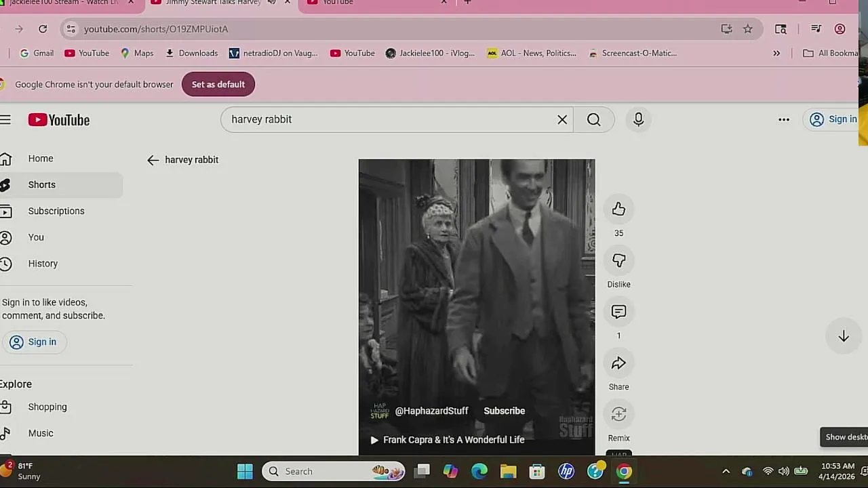View site information icon in address bar

[x=71, y=28]
